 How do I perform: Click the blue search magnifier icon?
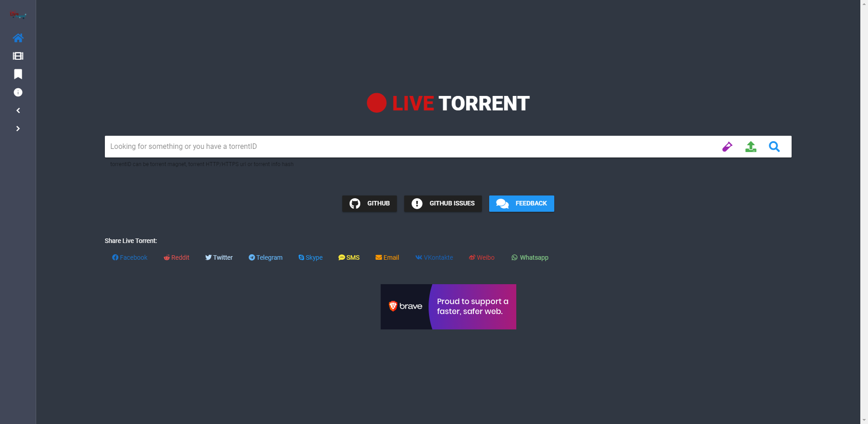pos(774,147)
